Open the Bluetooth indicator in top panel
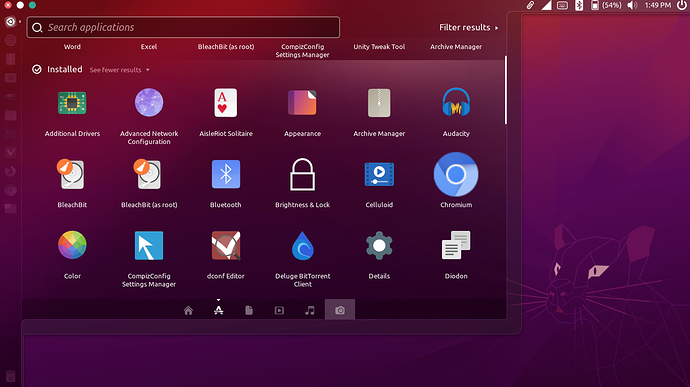The image size is (690, 387). (579, 5)
